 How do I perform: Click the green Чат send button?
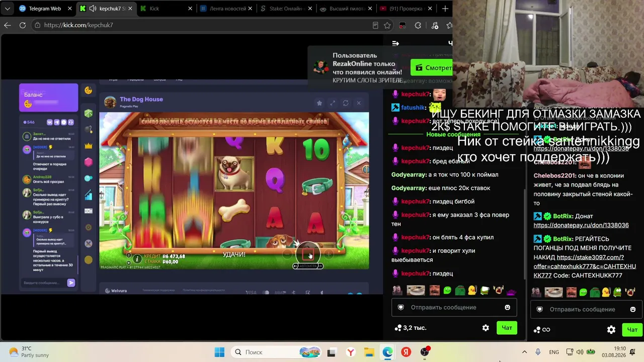tap(507, 328)
